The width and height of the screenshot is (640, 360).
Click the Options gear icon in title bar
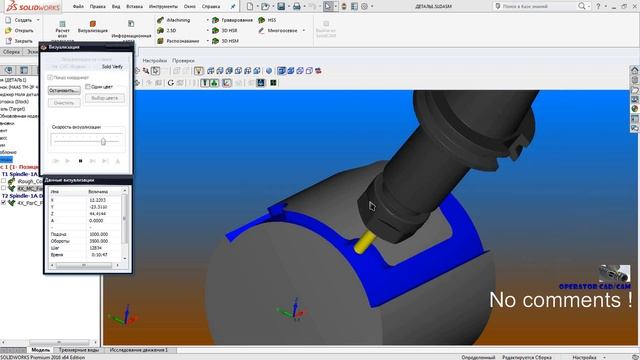point(364,6)
